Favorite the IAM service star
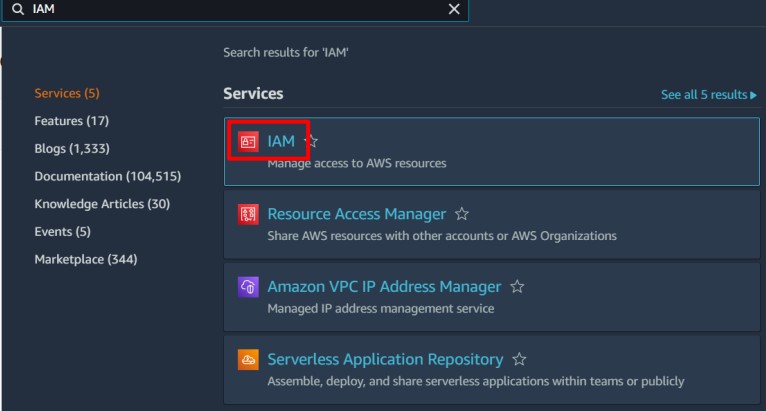The height and width of the screenshot is (411, 766). point(311,141)
